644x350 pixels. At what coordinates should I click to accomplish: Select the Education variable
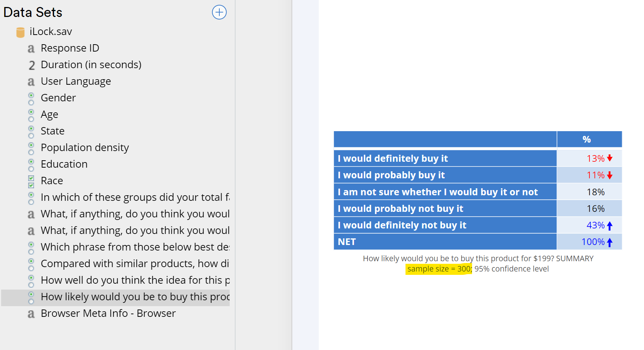point(64,164)
